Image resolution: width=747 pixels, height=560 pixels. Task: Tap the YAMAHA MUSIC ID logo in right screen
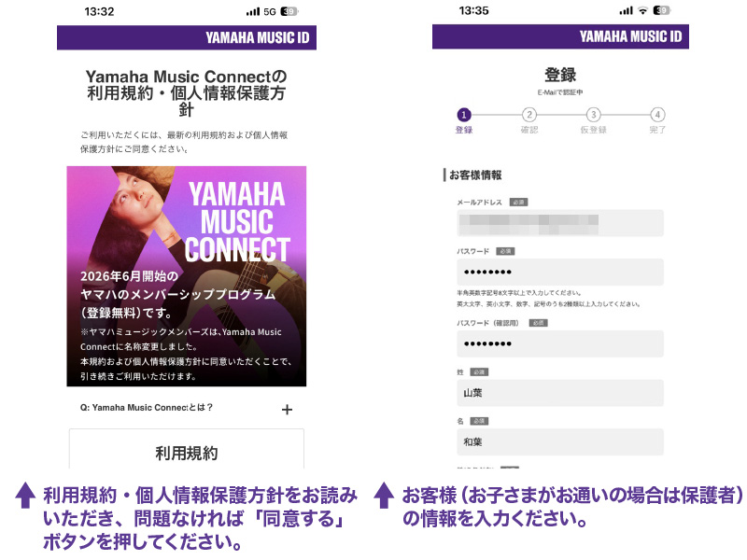tap(630, 36)
